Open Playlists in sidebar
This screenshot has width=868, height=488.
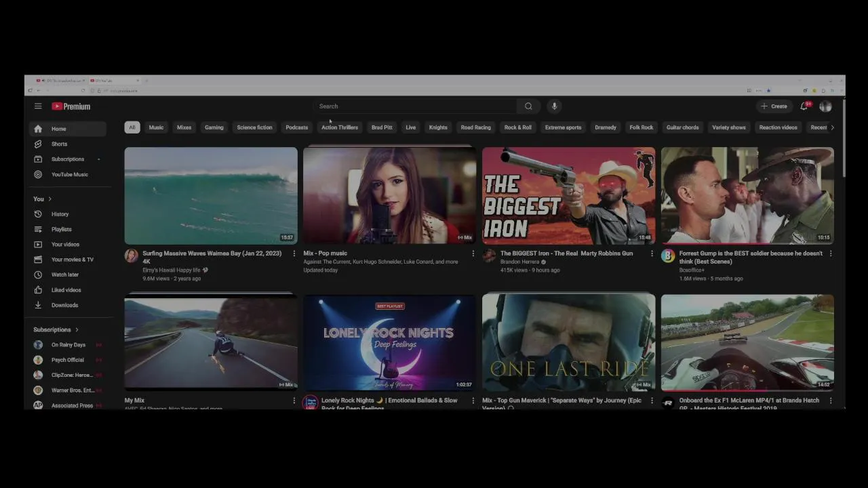(x=68, y=229)
